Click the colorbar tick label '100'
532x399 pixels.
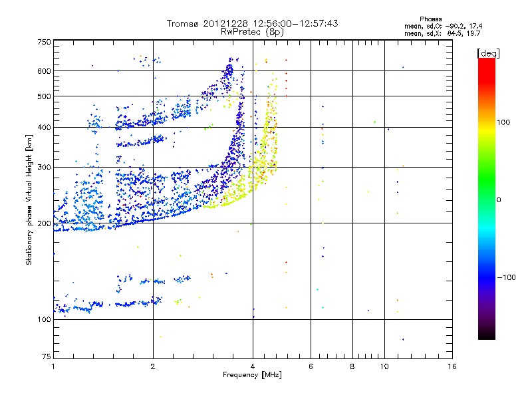point(503,122)
